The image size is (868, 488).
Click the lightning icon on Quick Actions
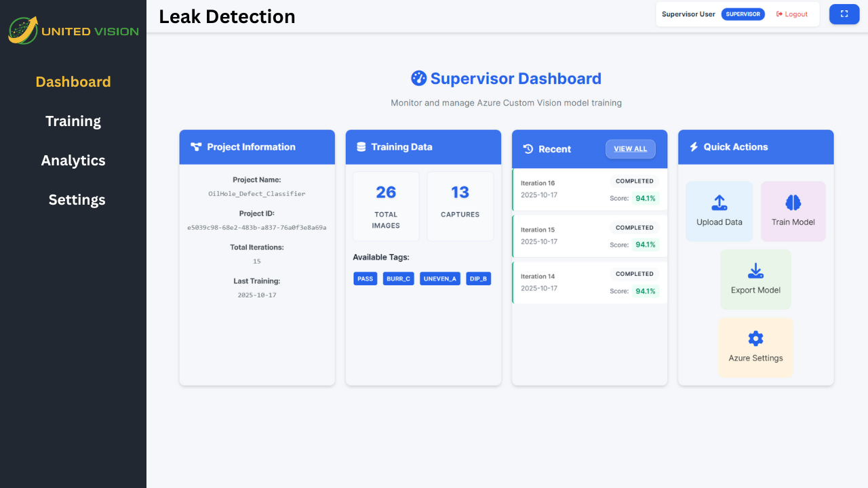693,146
